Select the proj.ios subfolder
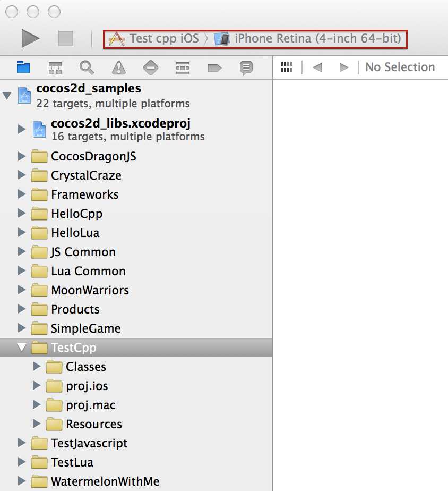This screenshot has width=448, height=491. click(x=136, y=385)
